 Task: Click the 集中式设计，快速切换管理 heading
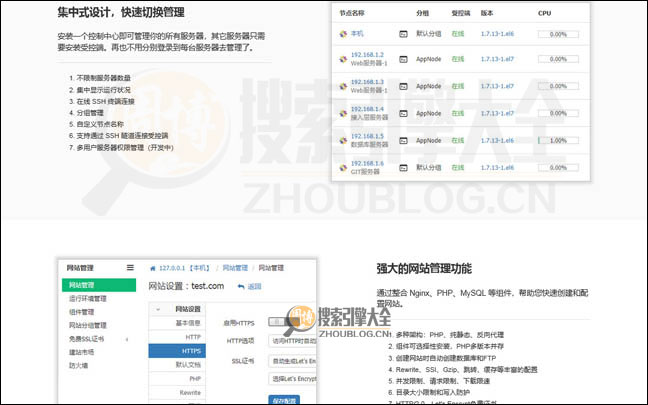click(x=121, y=12)
